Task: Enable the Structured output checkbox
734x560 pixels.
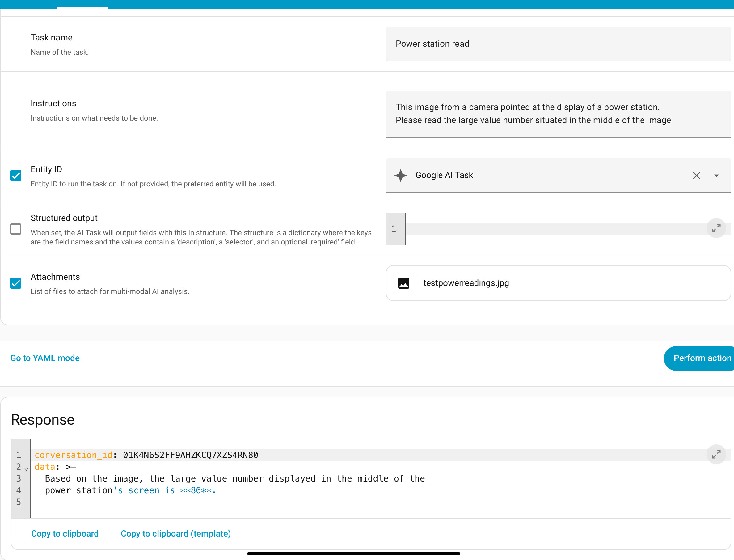Action: 15,229
